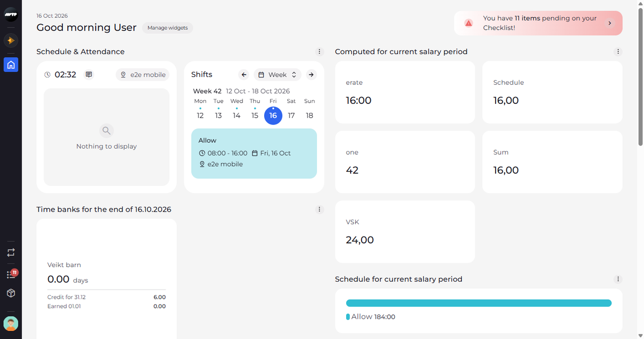644x339 pixels.
Task: Open the package box sidebar icon
Action: 11,293
